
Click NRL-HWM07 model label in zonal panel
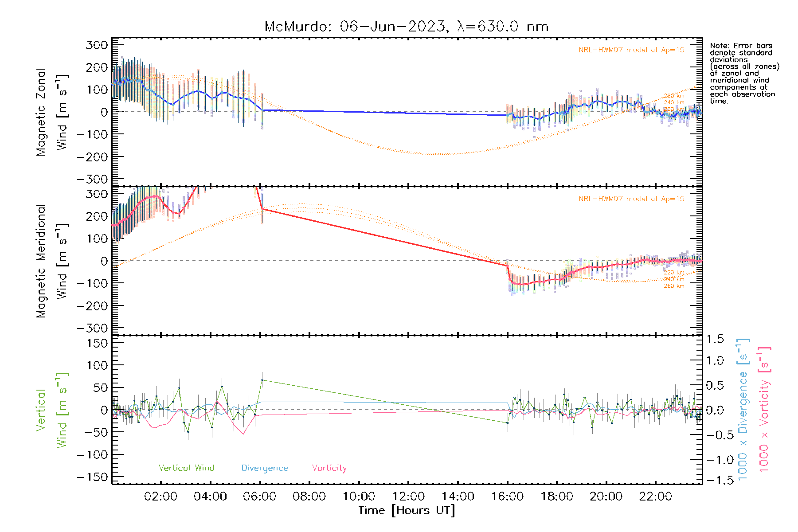[x=631, y=50]
